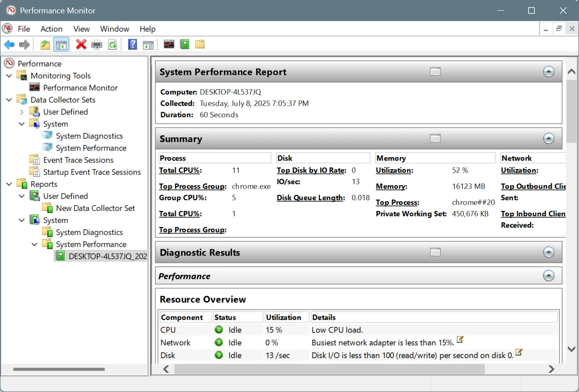Click the Forward arrow toolbar icon
The image size is (579, 392).
coord(25,44)
